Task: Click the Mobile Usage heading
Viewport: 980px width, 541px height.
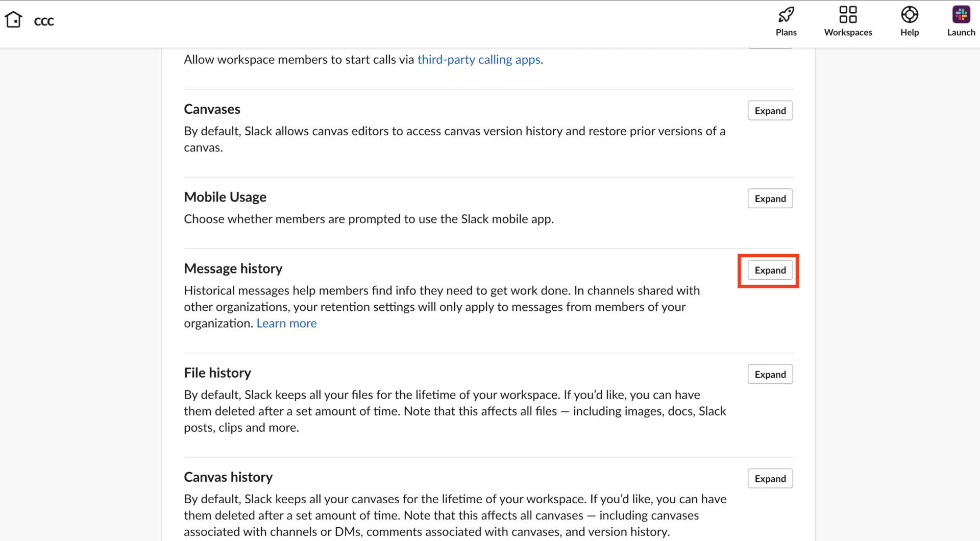Action: (x=225, y=197)
